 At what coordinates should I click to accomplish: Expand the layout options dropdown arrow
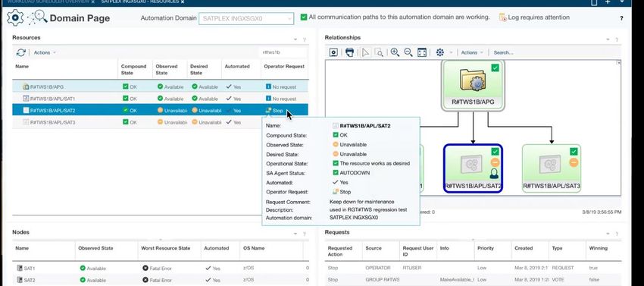[452, 52]
